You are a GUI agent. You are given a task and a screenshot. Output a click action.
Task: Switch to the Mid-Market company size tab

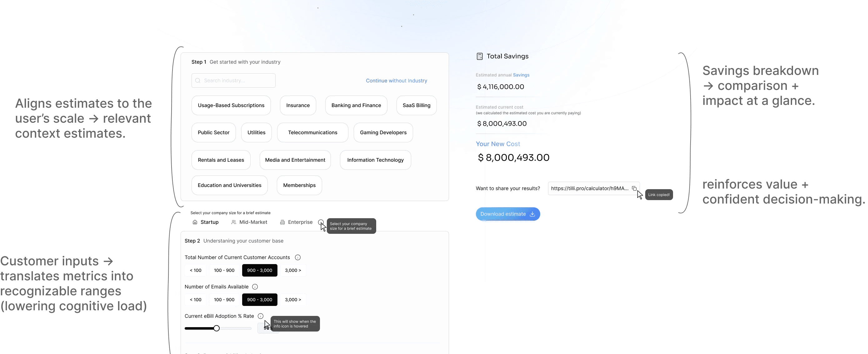point(249,222)
